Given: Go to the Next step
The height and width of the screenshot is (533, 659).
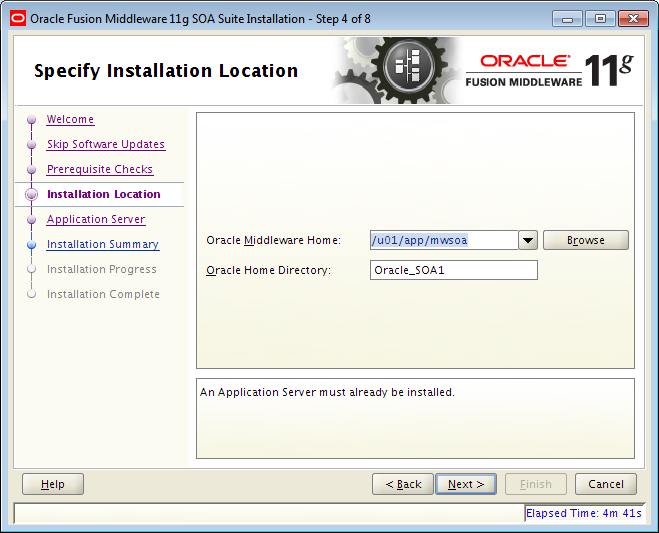Looking at the screenshot, I should tap(466, 484).
